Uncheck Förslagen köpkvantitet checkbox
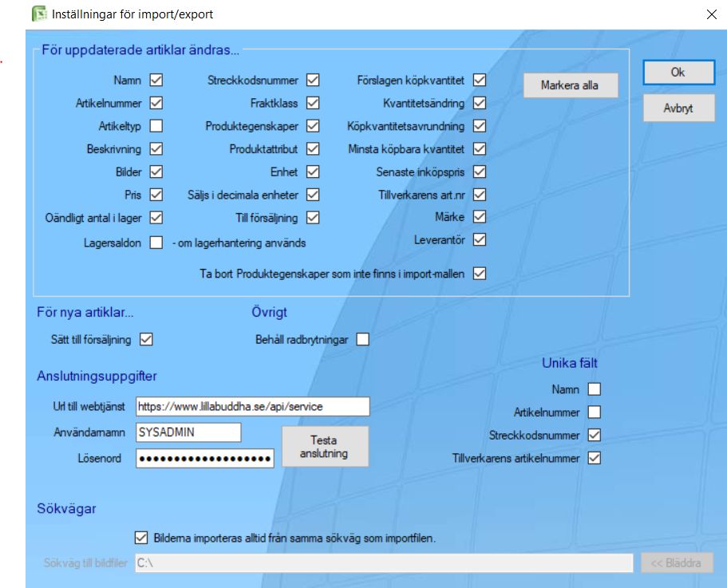Viewport: 727px width, 588px height. click(480, 80)
